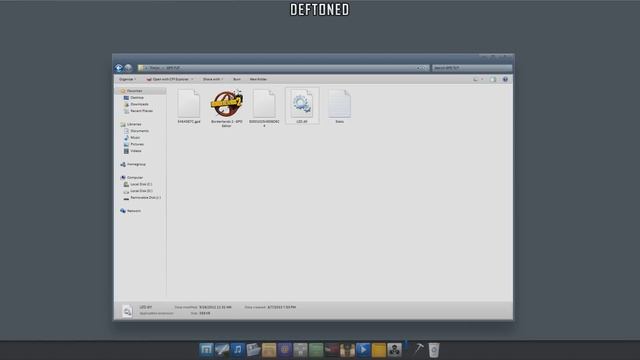
Task: Open the Share with dropdown
Action: [213, 79]
